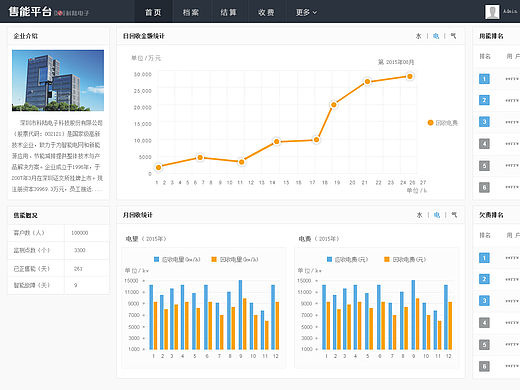Click line chart point above day 7
Screen dimensions: 520x390
click(200, 157)
